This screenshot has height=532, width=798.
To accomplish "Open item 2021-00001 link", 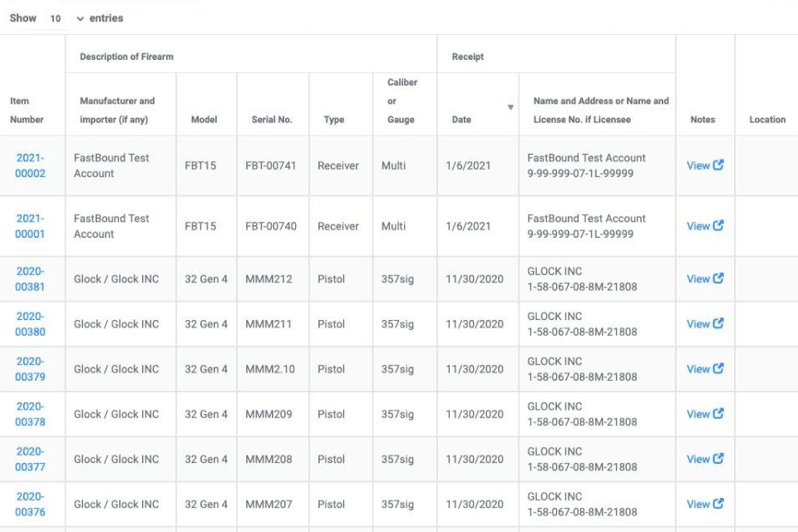I will (30, 226).
